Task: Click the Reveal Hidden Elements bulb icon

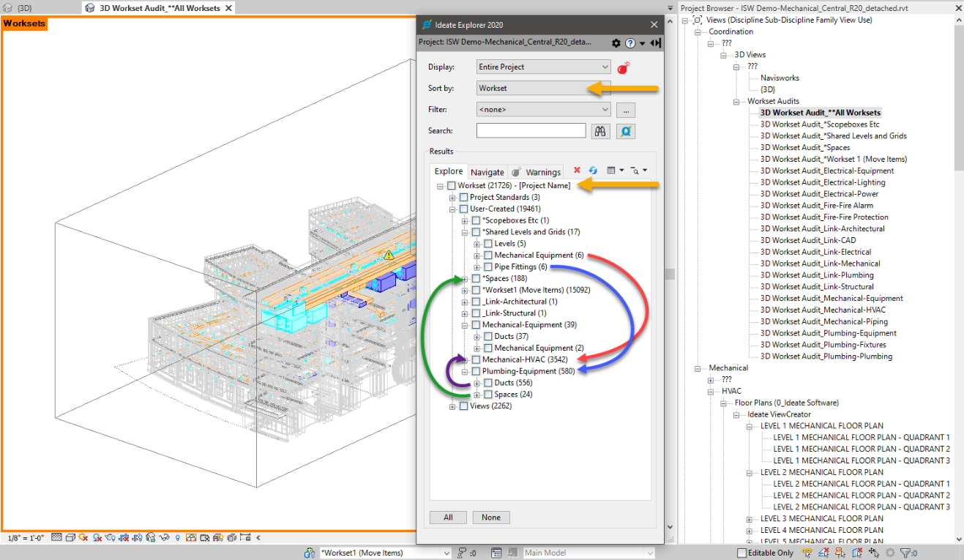Action: (x=178, y=537)
